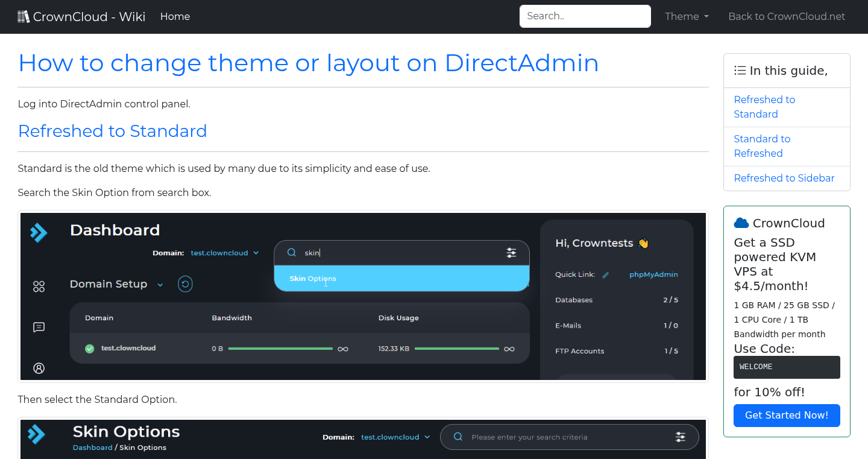Open the Dashboard breadcrumb under Skin Options

(x=92, y=448)
